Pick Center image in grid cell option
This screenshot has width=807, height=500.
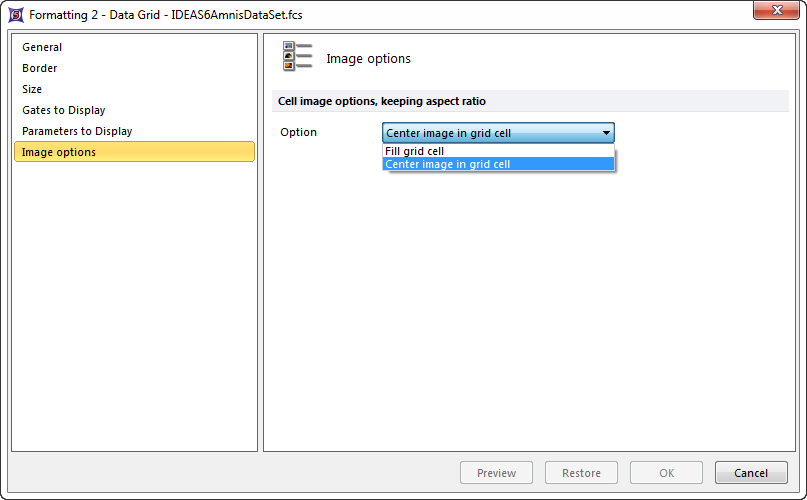click(447, 164)
